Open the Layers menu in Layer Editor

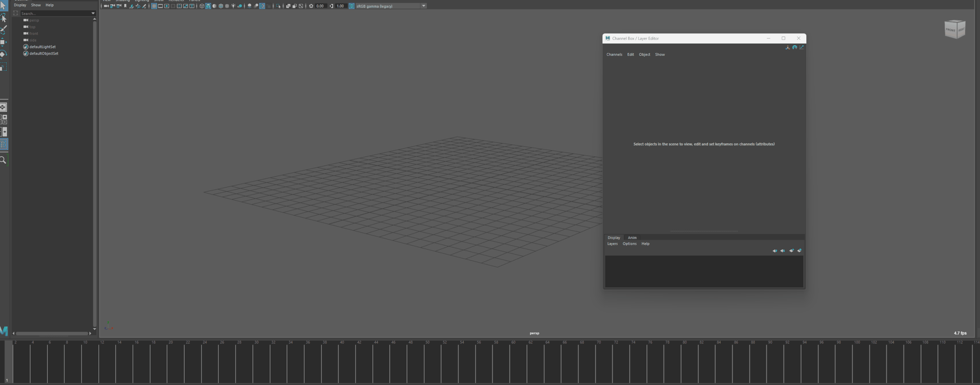pos(612,244)
